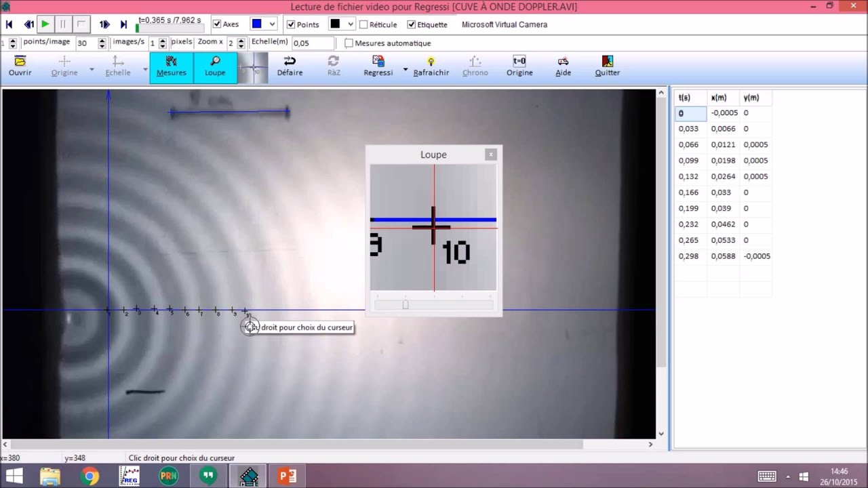Click the x(m) column header
This screenshot has width=868, height=488.
[x=724, y=98]
